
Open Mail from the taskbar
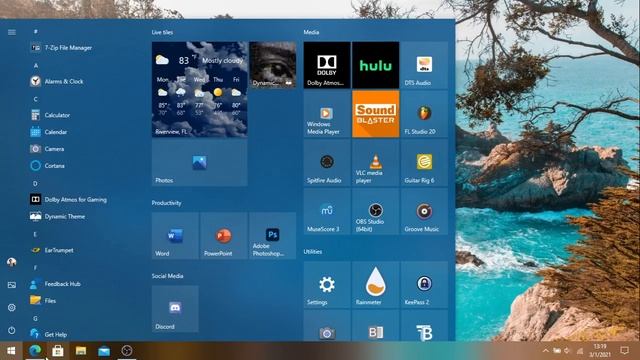tap(104, 351)
